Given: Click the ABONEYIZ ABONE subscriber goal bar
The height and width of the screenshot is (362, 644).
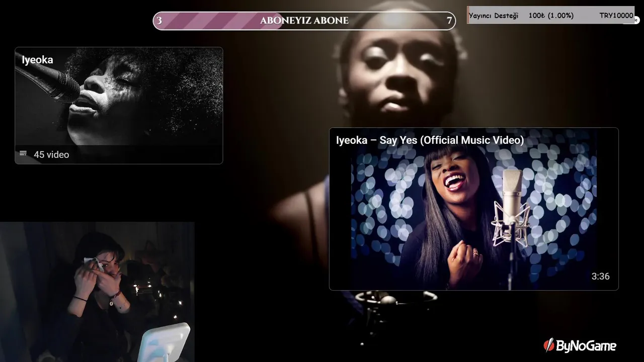Looking at the screenshot, I should [304, 21].
